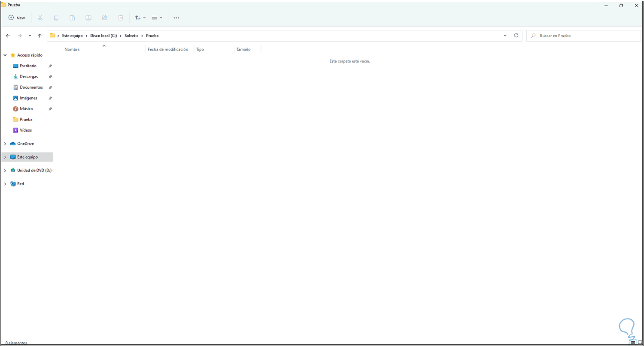
Task: Open the Sort options dropdown
Action: point(140,18)
